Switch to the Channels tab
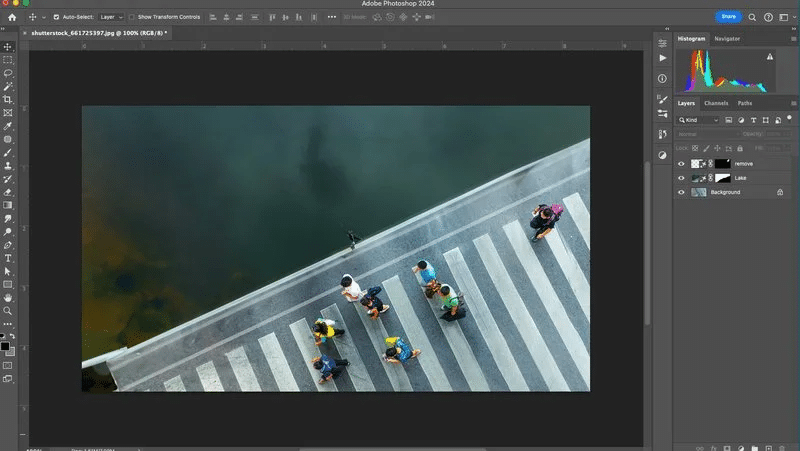The width and height of the screenshot is (800, 451). pyautogui.click(x=716, y=103)
